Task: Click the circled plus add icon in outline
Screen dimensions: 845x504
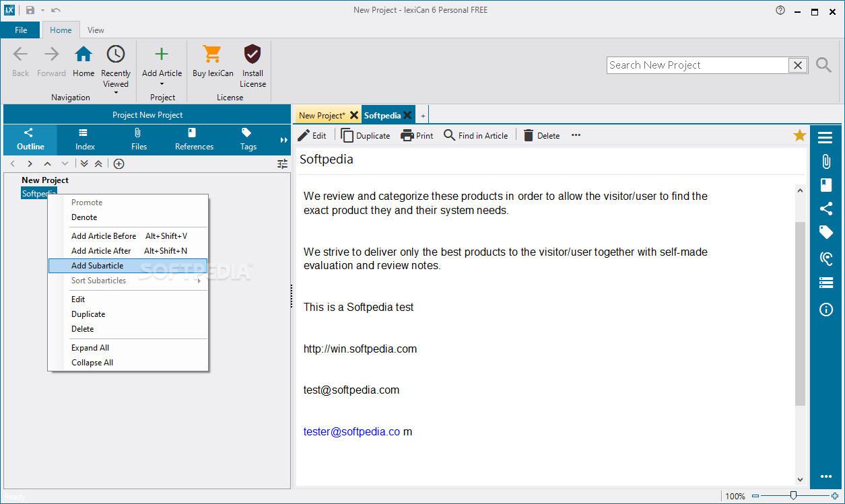Action: [119, 164]
